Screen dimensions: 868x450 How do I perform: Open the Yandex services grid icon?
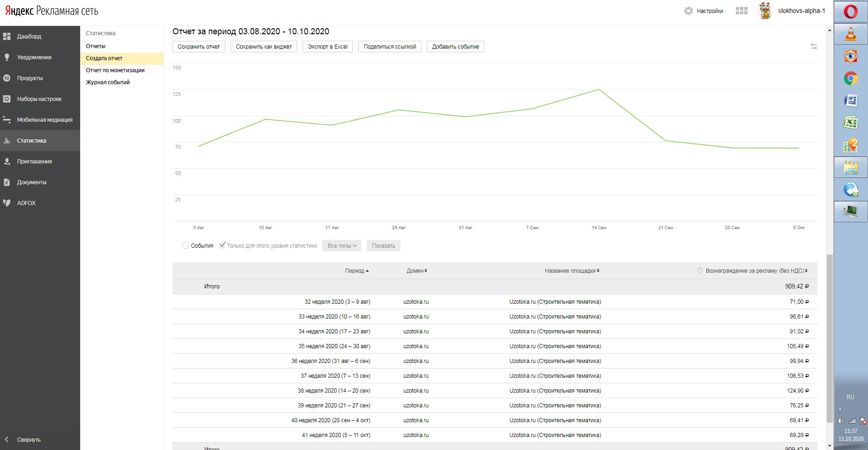tap(741, 11)
